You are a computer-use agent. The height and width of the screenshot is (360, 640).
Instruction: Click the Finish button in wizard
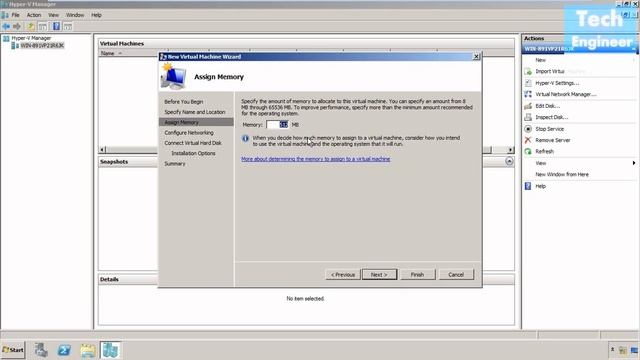tap(418, 275)
